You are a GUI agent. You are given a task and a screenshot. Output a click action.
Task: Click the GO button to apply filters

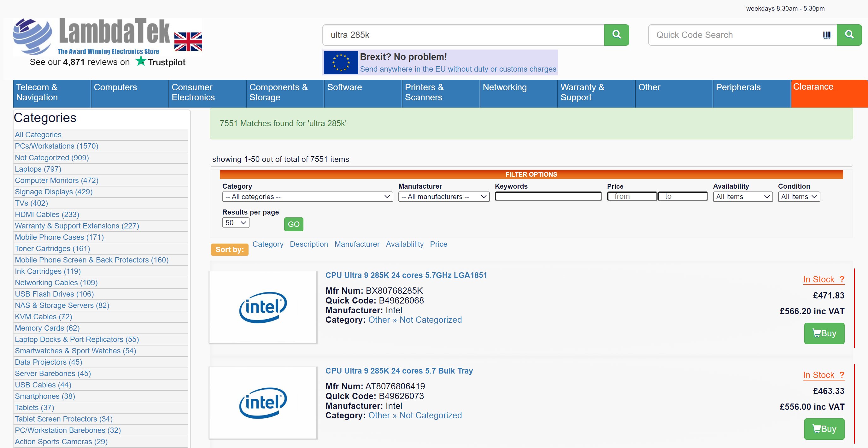pyautogui.click(x=294, y=223)
